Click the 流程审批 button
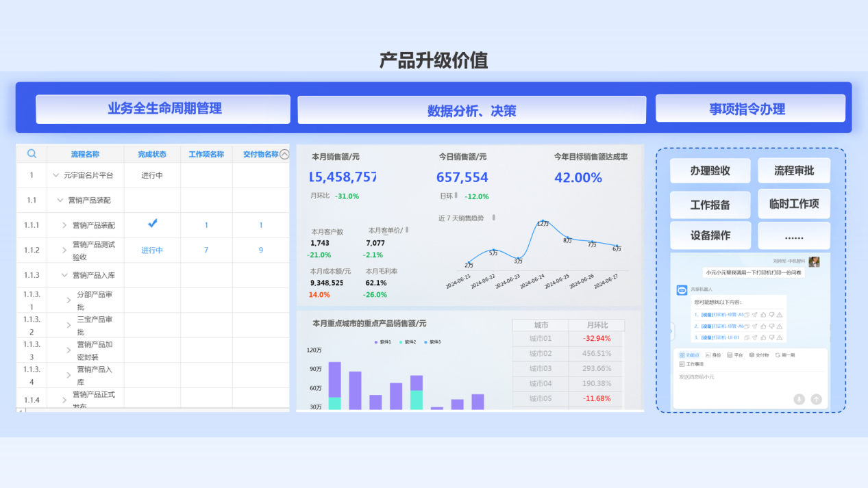 tap(793, 170)
